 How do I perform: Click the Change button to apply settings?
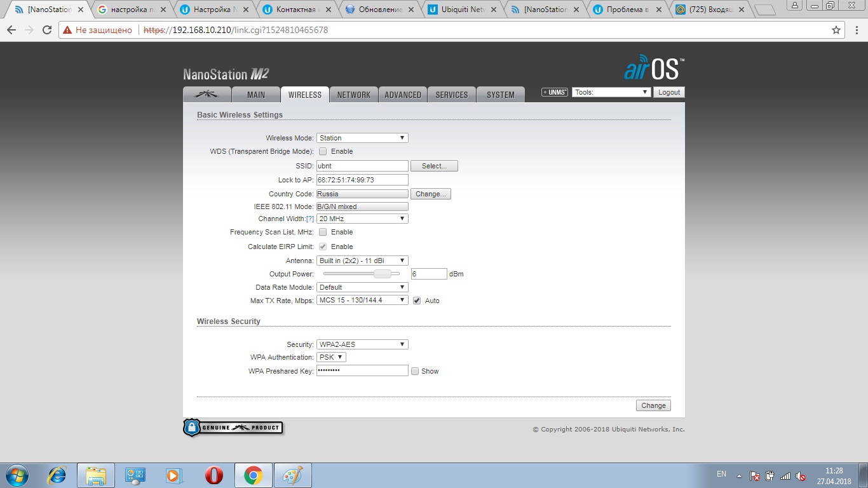(653, 405)
